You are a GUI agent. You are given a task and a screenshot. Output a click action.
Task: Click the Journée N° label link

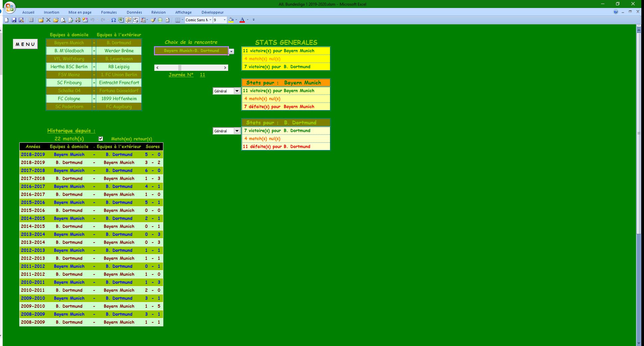(x=181, y=75)
